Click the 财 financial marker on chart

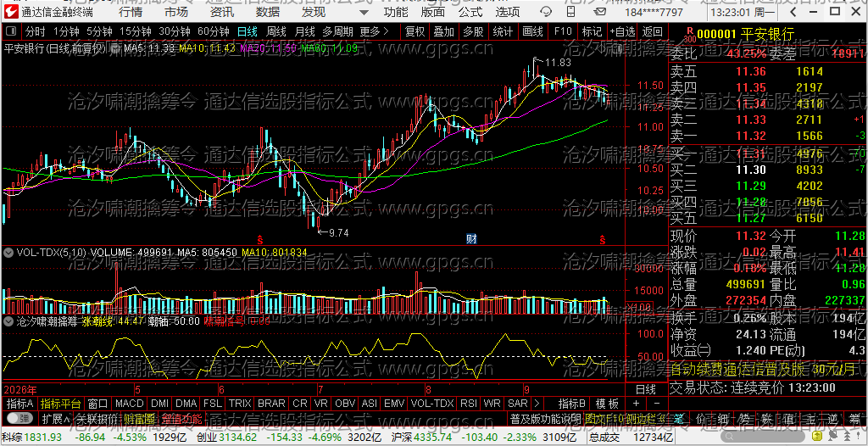click(x=471, y=239)
